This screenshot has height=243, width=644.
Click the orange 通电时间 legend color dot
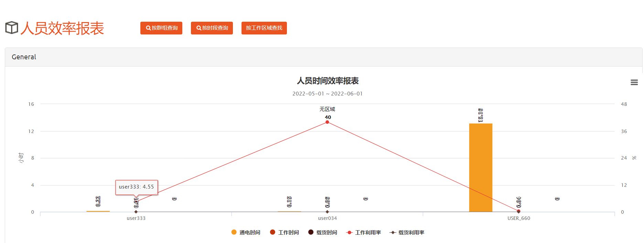pos(234,232)
